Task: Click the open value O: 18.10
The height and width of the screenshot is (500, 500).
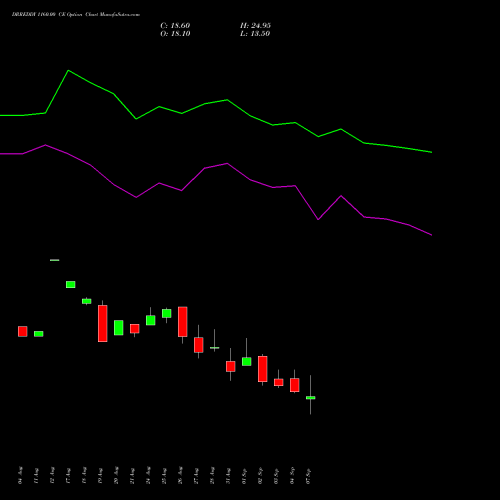Action: [175, 34]
